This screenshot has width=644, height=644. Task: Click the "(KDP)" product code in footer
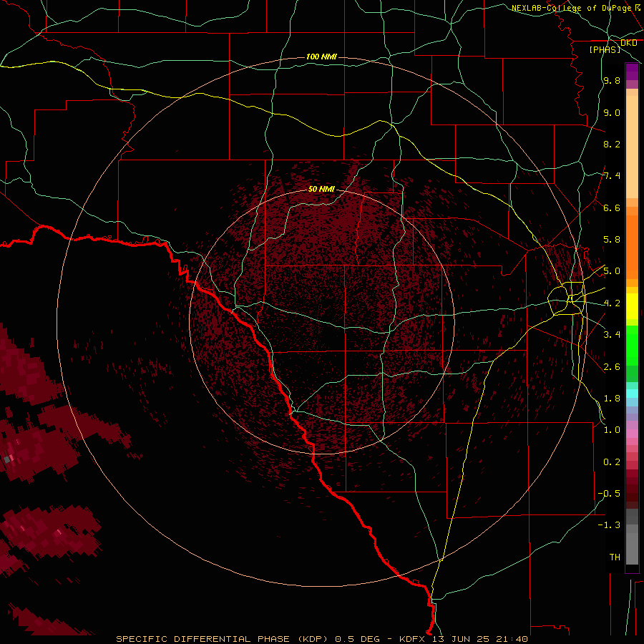[311, 639]
